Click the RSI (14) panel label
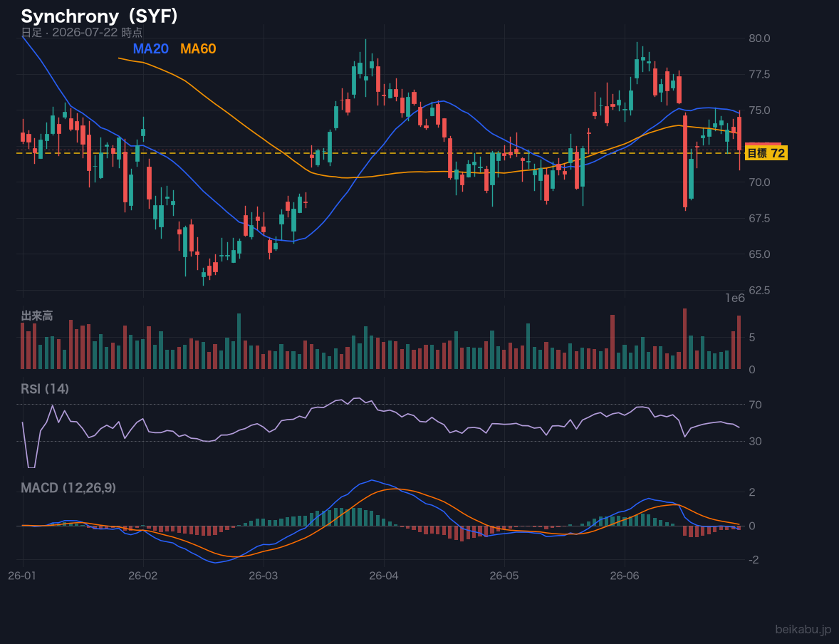Screen dimensions: 839x644 tap(45, 389)
